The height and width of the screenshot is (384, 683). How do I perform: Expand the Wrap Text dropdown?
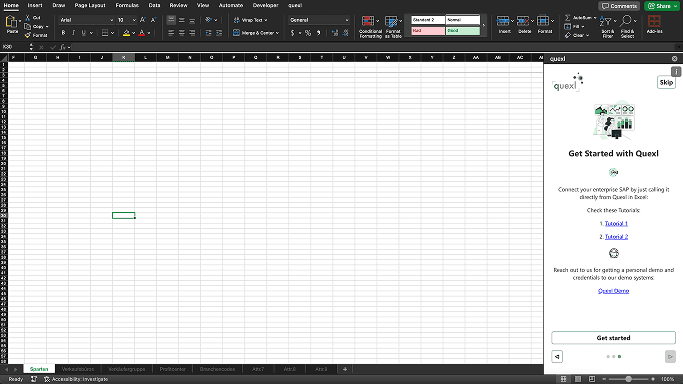tap(266, 20)
